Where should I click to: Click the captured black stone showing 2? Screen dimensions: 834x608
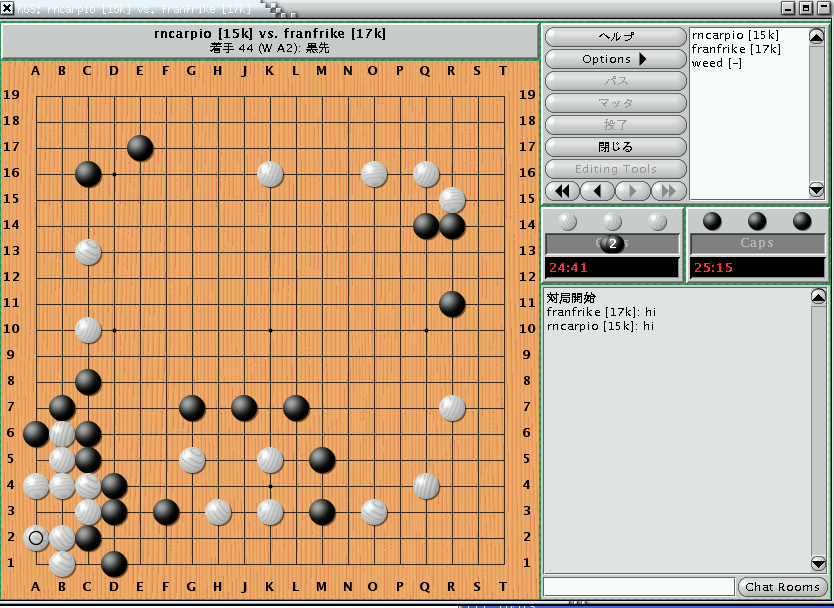(613, 243)
